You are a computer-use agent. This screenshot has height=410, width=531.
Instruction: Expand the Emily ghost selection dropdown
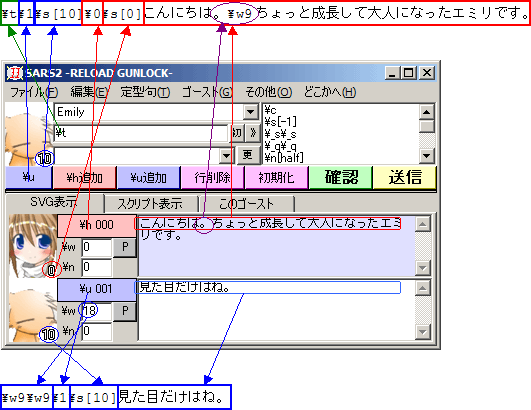point(251,112)
